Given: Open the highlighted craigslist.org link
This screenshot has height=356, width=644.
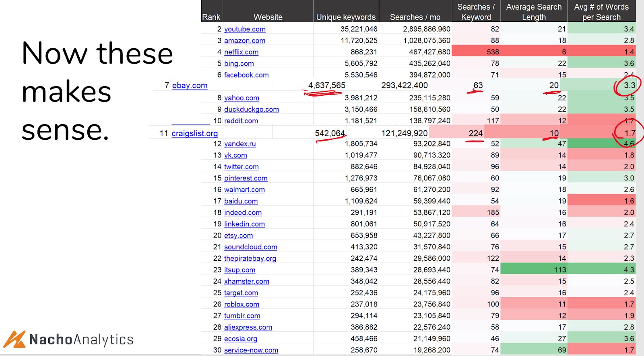Looking at the screenshot, I should [195, 133].
